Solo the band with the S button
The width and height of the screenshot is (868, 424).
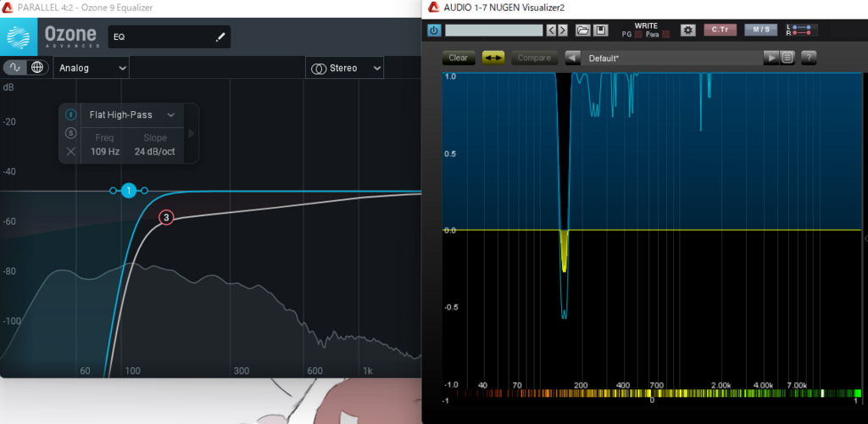tap(71, 133)
